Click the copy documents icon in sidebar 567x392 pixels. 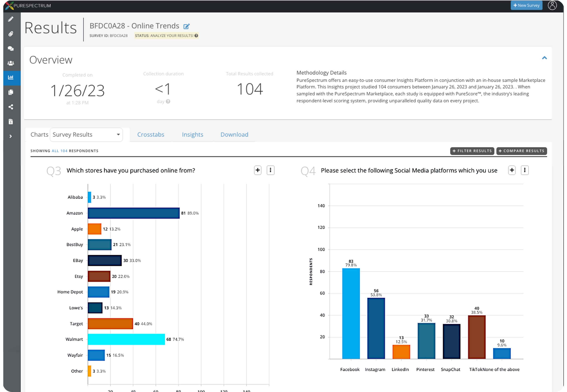pos(11,92)
